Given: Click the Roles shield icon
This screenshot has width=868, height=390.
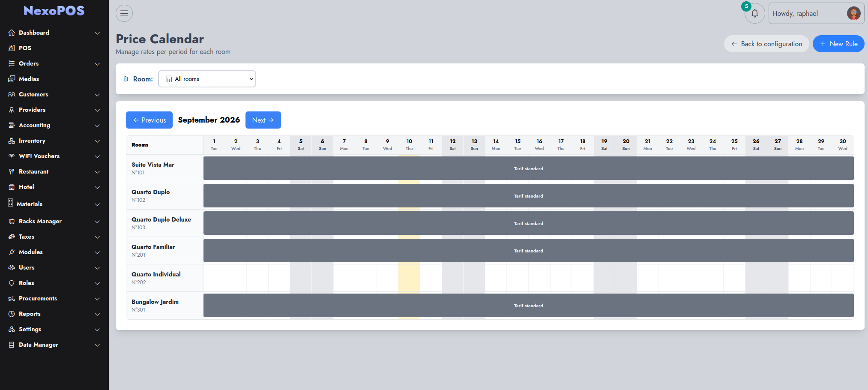Looking at the screenshot, I should pos(12,283).
